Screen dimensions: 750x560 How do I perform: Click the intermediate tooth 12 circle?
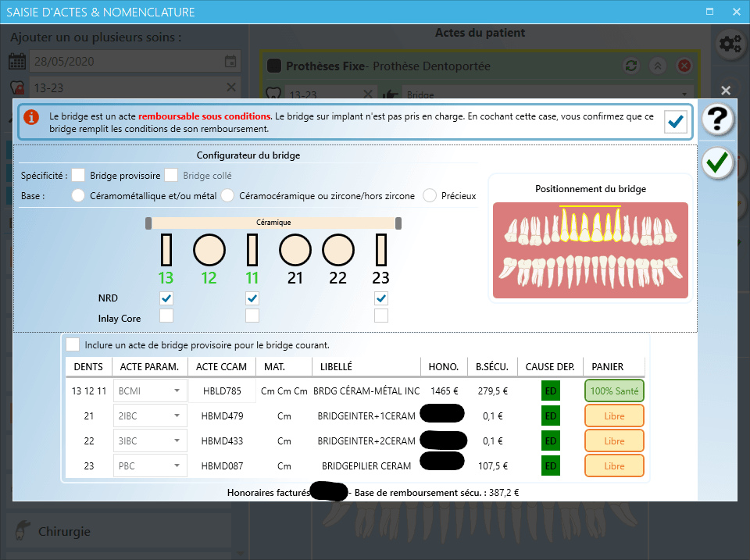(209, 250)
